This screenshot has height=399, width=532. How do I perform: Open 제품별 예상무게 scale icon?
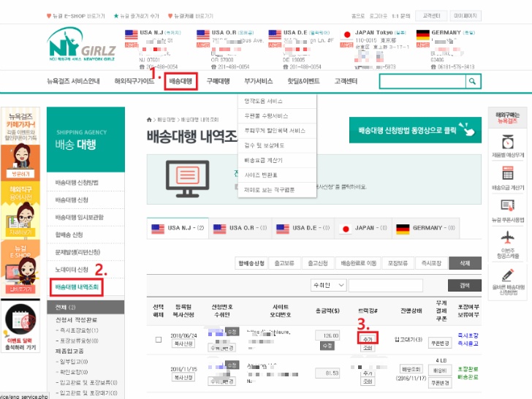(x=508, y=142)
